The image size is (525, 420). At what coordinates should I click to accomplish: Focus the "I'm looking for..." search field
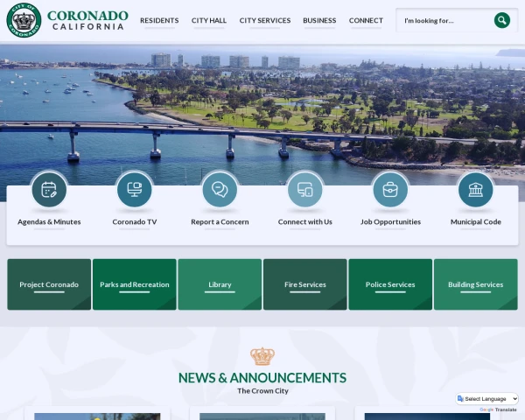tap(445, 20)
